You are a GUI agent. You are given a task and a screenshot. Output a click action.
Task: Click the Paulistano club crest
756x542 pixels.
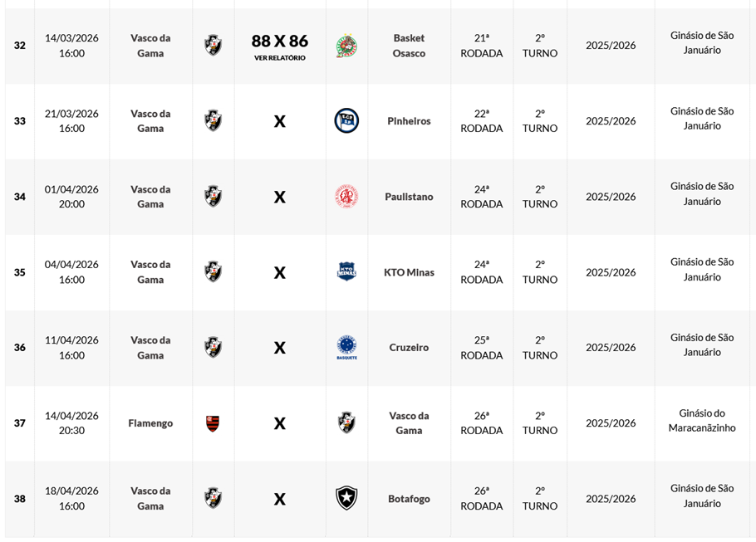[346, 197]
